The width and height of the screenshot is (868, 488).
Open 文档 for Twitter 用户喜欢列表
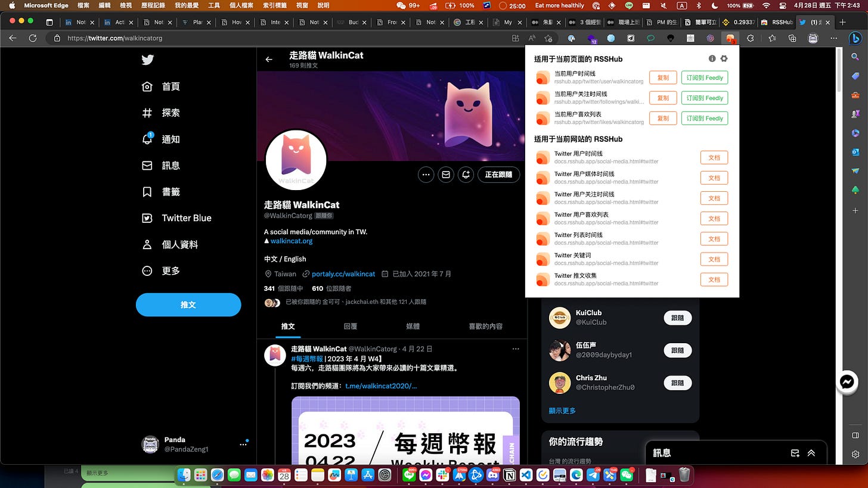(x=714, y=218)
